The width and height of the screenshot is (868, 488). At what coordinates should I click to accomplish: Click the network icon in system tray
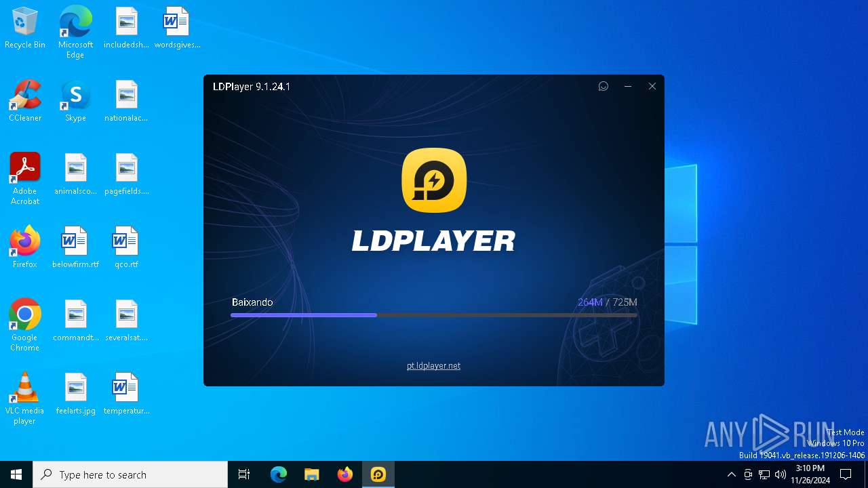764,474
